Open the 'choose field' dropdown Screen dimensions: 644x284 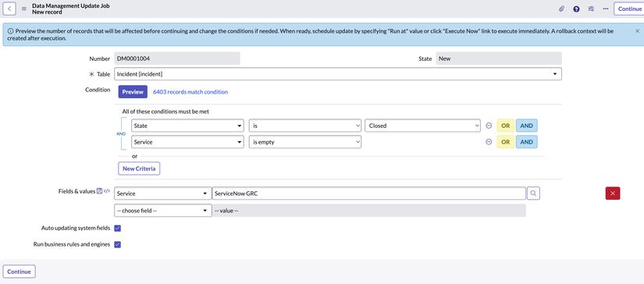162,210
